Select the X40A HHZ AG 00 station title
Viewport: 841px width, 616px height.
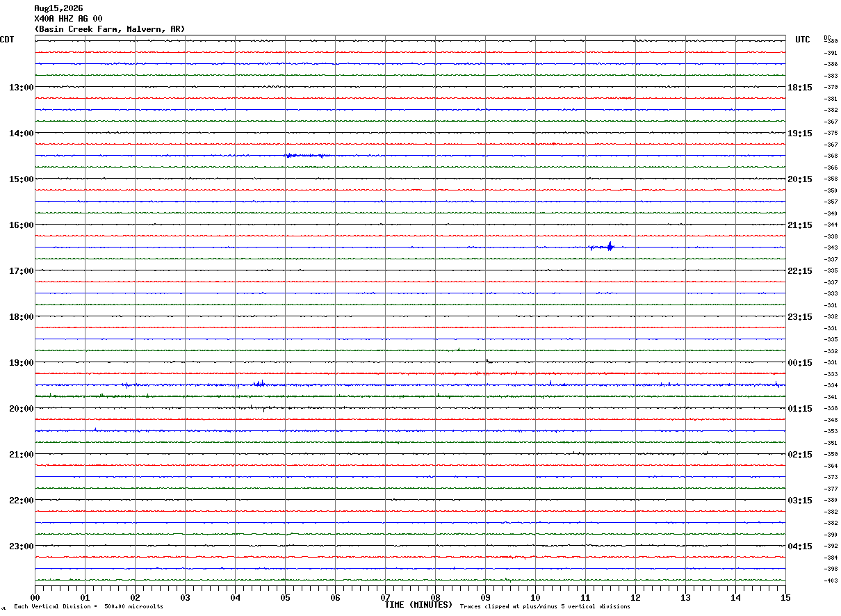pyautogui.click(x=68, y=19)
